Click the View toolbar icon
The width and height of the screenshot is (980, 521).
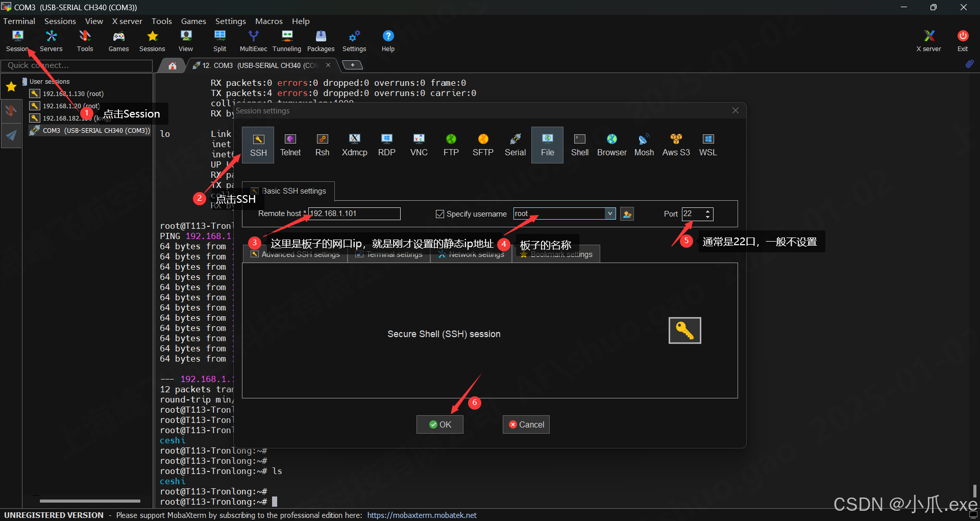[186, 41]
